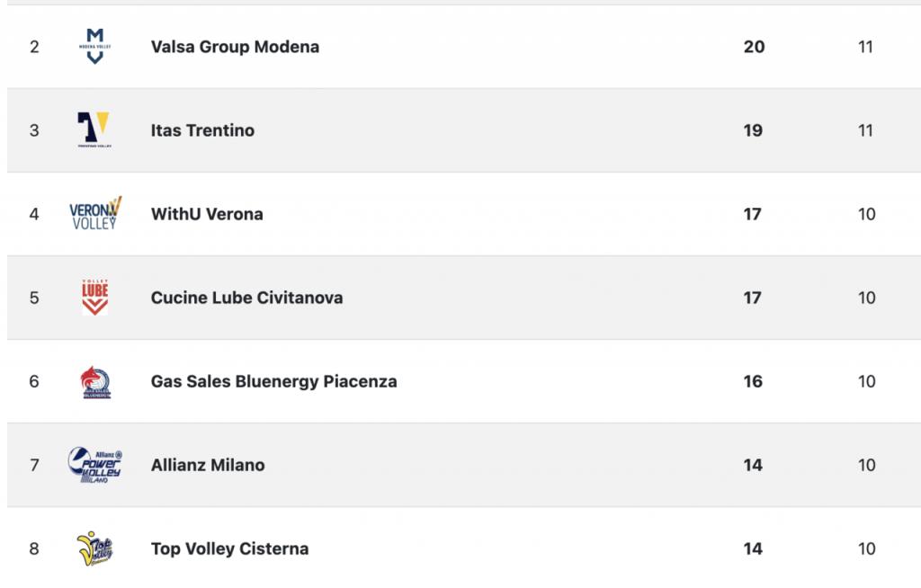Select the Top Volley Cisterna name
Image resolution: width=921 pixels, height=588 pixels.
click(229, 548)
